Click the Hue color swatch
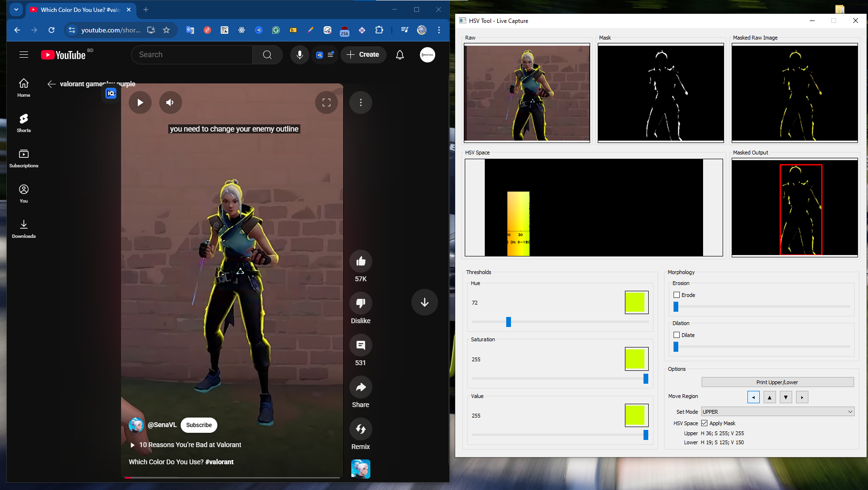Viewport: 868px width, 490px height. point(636,302)
